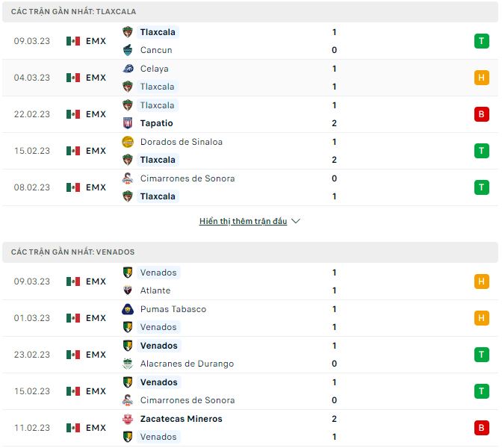Click the Pumas Tabasco crest icon

coord(128,309)
